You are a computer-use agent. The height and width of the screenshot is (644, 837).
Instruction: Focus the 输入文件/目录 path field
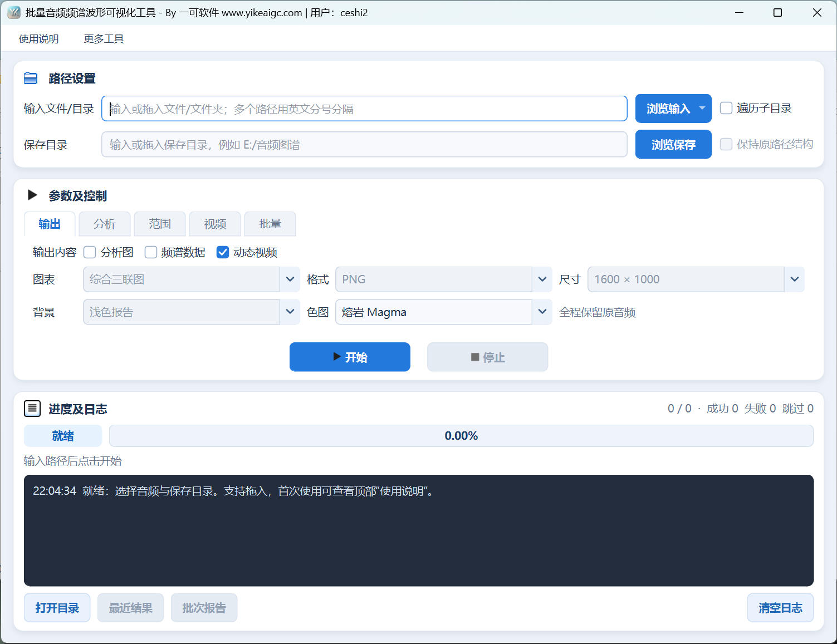click(x=364, y=109)
